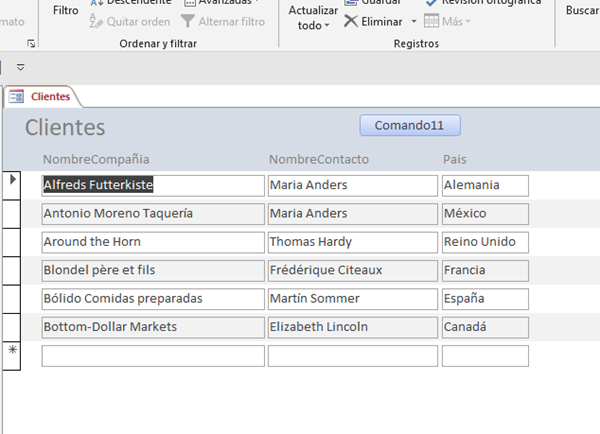Select the Around the Horn field
600x434 pixels.
153,242
